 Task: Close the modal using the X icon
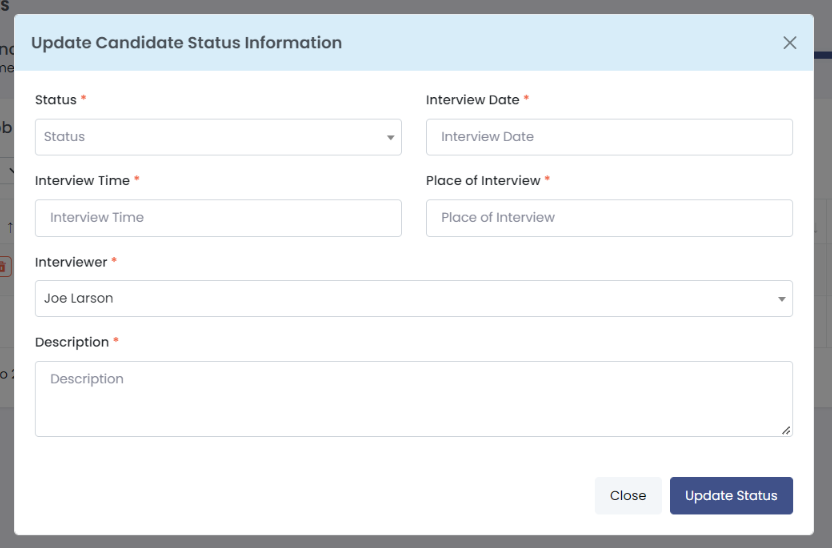[x=790, y=43]
